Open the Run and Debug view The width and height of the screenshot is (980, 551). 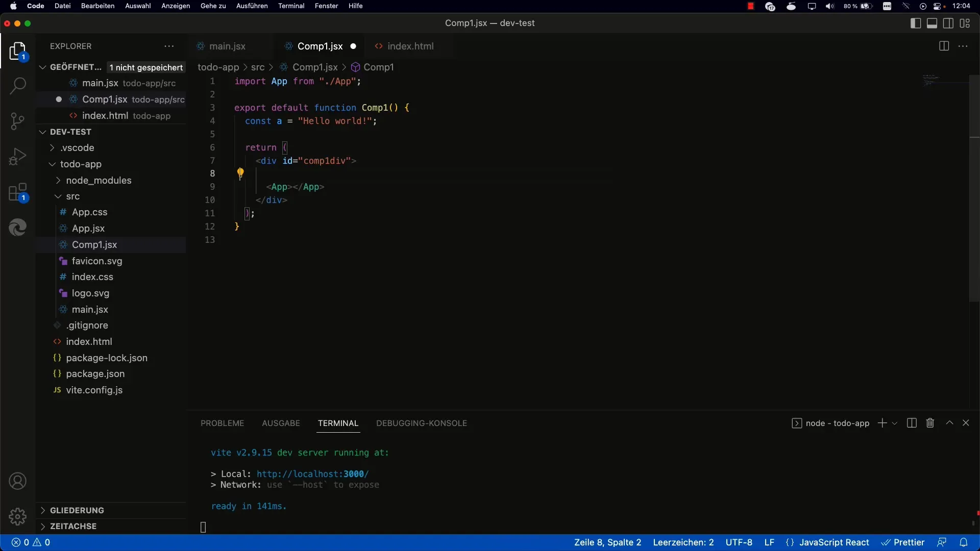[18, 157]
